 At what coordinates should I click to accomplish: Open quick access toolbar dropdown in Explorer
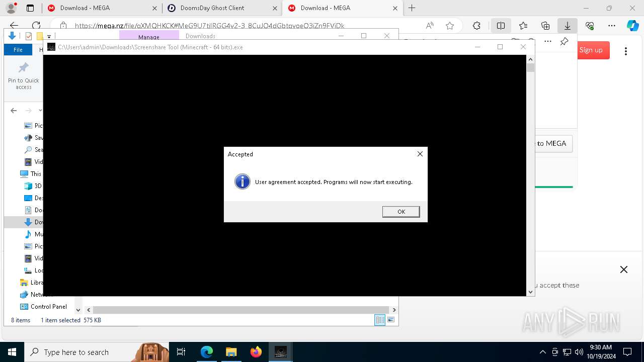pyautogui.click(x=49, y=36)
